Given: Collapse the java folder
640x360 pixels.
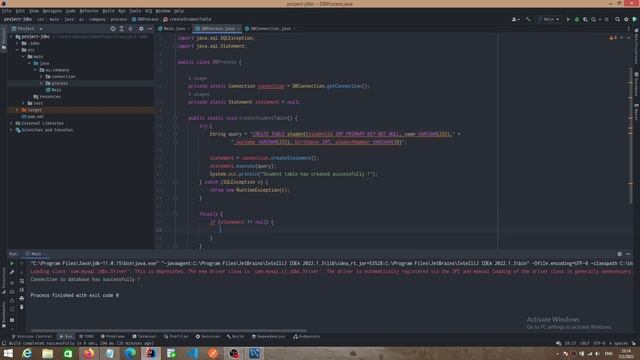Looking at the screenshot, I should tap(30, 63).
